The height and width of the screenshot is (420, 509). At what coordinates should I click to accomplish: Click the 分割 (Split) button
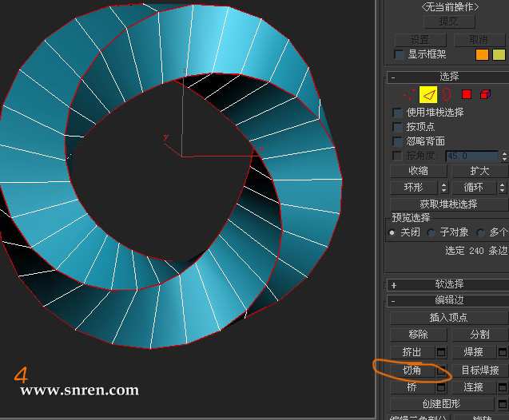pyautogui.click(x=479, y=335)
